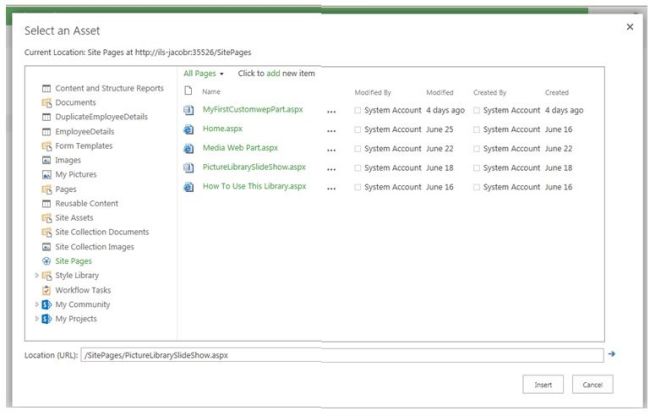
Task: Click the Site Pages library icon
Action: pos(46,261)
